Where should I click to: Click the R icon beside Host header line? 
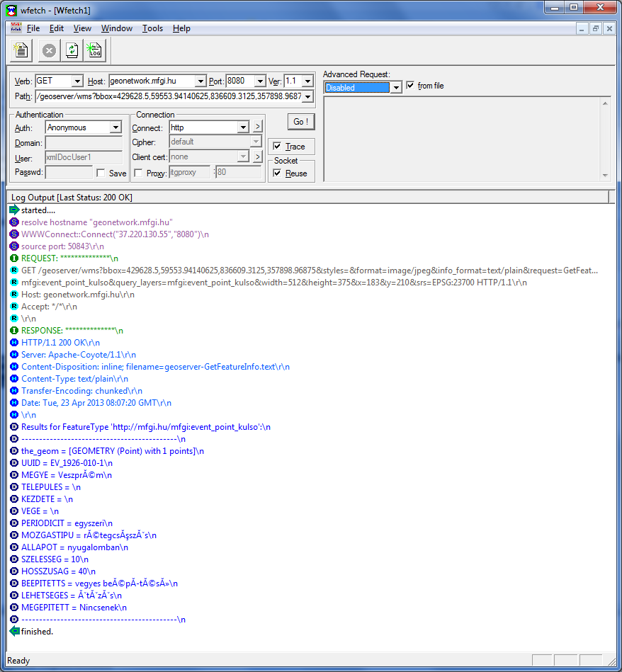pos(14,295)
